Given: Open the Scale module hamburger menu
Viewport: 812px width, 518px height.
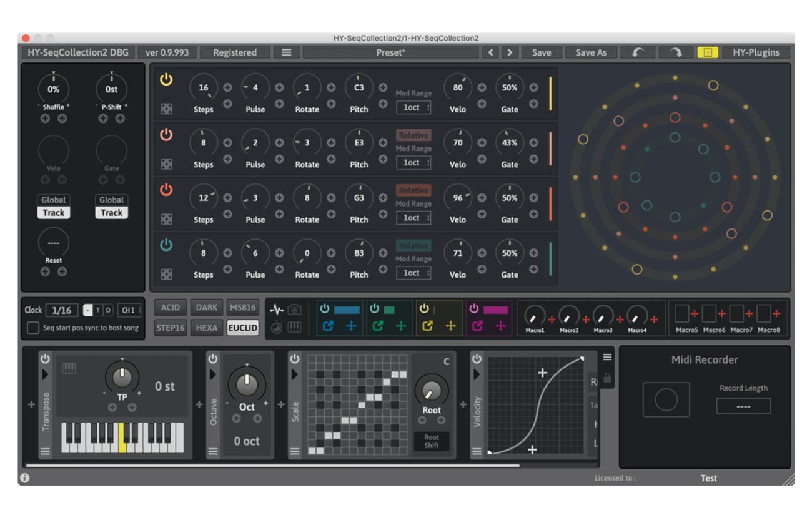Looking at the screenshot, I should coord(295,451).
